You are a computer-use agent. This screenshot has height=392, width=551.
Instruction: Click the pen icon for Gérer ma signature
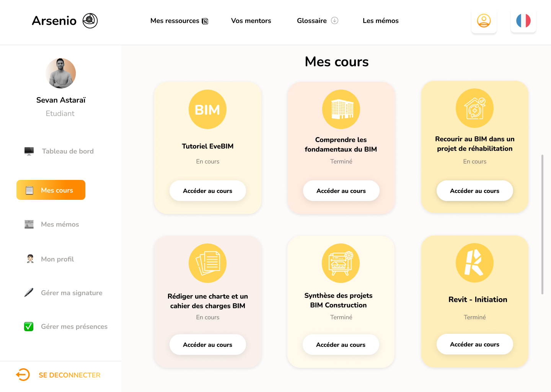(x=29, y=292)
